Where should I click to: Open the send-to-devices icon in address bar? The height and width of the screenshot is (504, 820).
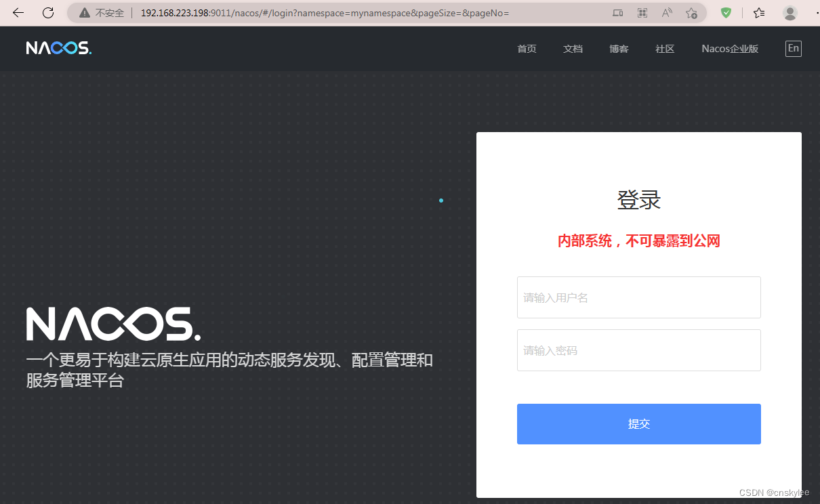click(x=617, y=13)
